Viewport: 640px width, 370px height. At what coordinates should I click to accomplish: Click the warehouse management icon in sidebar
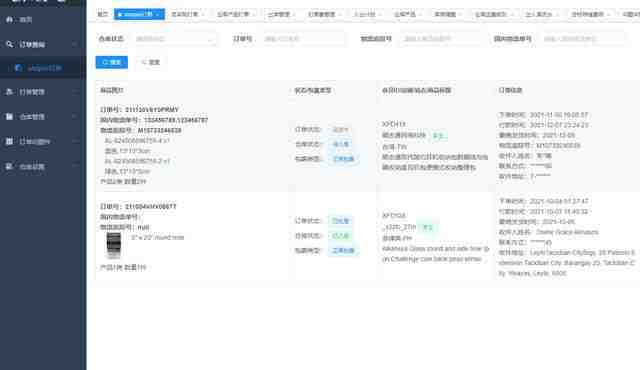point(9,117)
